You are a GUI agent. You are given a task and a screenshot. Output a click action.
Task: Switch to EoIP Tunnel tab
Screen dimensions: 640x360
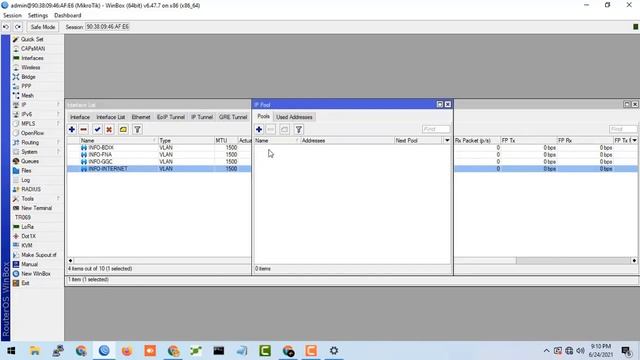[x=171, y=117]
